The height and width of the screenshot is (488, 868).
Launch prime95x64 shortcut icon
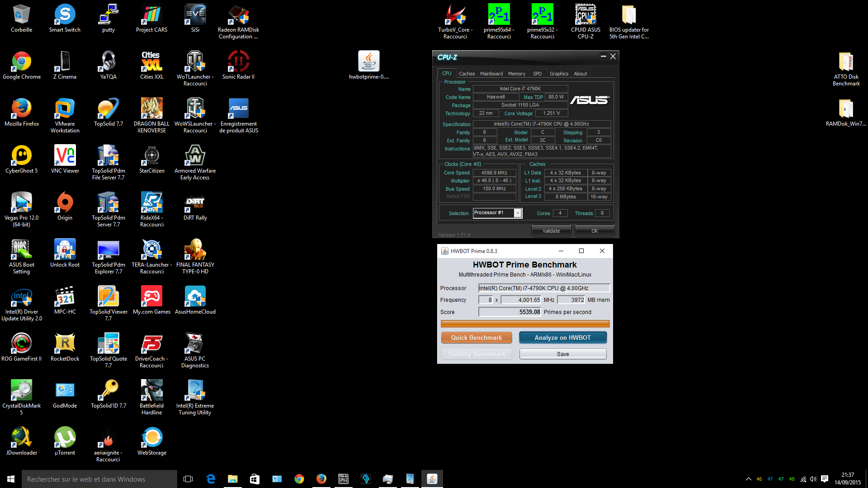(x=499, y=22)
